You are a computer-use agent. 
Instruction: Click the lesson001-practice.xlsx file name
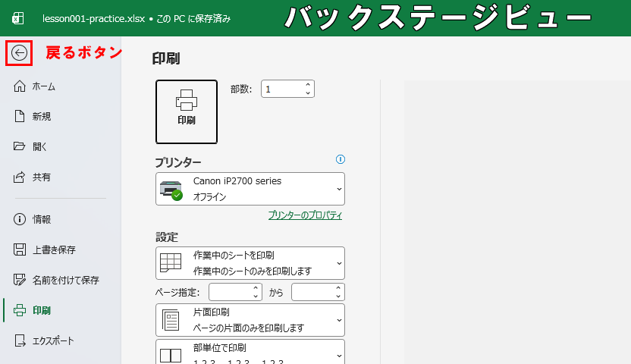tap(93, 18)
